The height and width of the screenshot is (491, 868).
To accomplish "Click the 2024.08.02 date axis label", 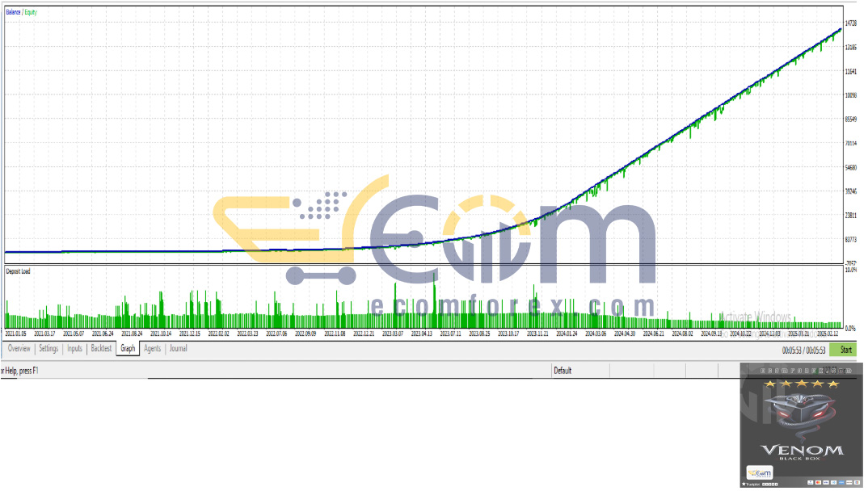I will point(683,334).
